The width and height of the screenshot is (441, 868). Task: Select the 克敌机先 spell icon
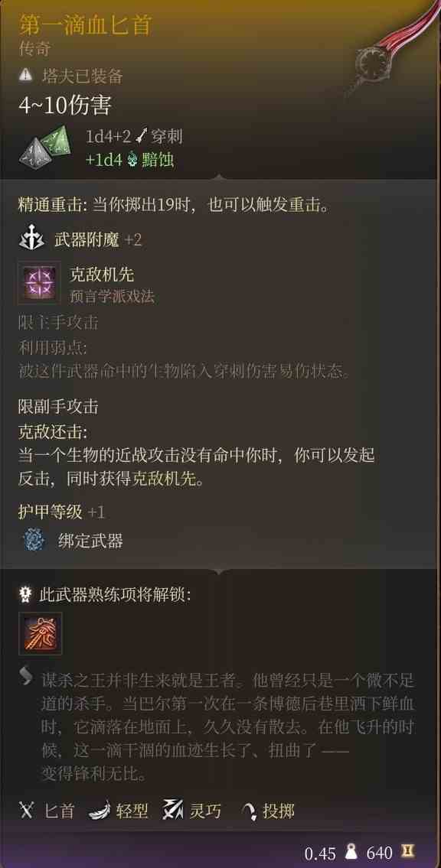[x=39, y=283]
